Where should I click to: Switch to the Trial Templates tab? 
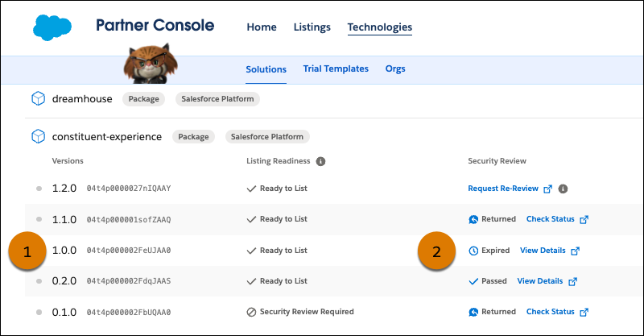pyautogui.click(x=336, y=69)
